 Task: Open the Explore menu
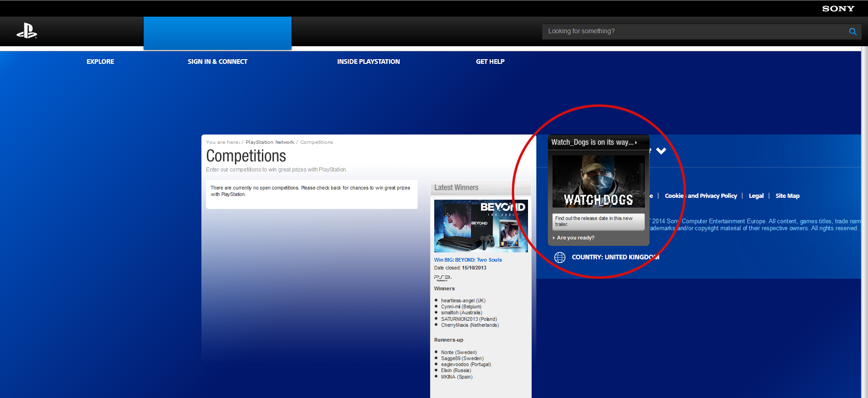[100, 61]
